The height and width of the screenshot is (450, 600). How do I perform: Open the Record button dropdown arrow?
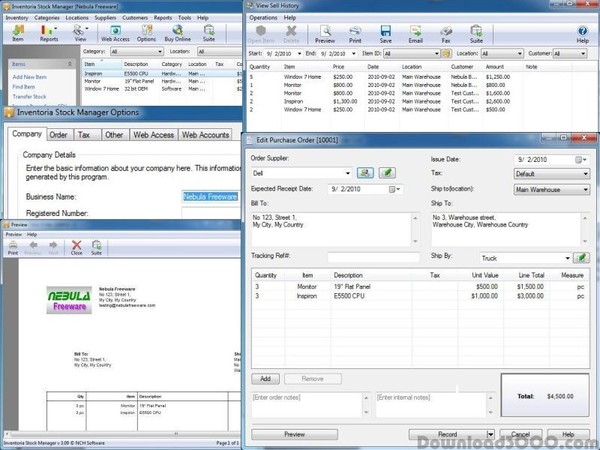[x=490, y=434]
